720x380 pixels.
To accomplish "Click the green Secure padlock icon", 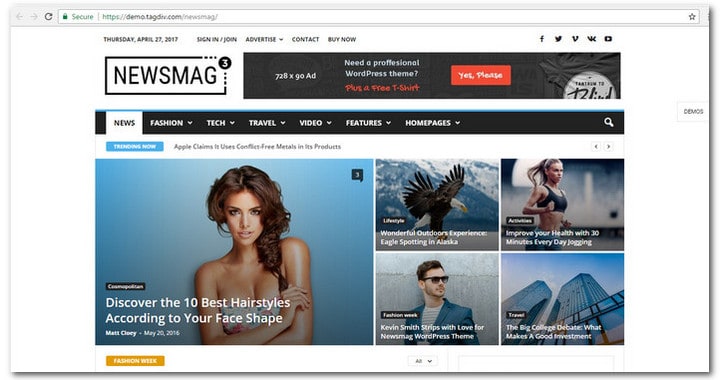I will pyautogui.click(x=65, y=17).
